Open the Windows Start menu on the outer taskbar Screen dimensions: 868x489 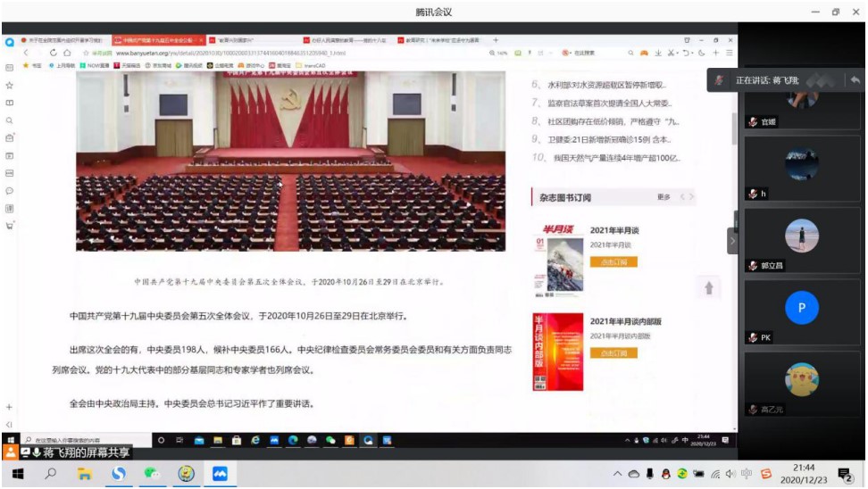tap(18, 474)
